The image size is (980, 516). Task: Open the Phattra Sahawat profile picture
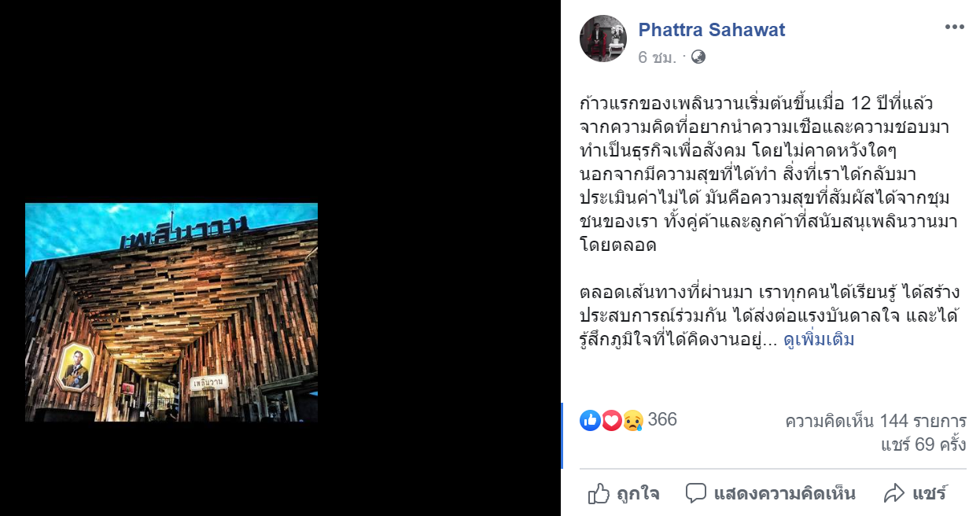603,39
